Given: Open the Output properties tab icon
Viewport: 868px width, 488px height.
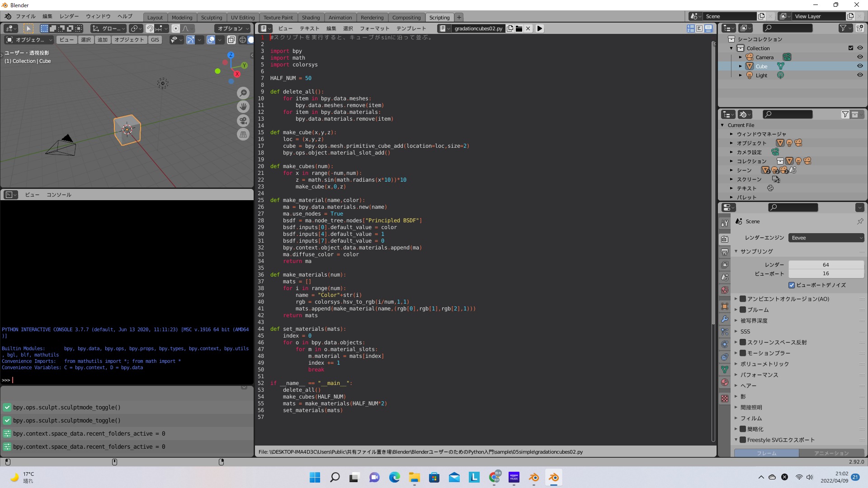Looking at the screenshot, I should point(725,252).
